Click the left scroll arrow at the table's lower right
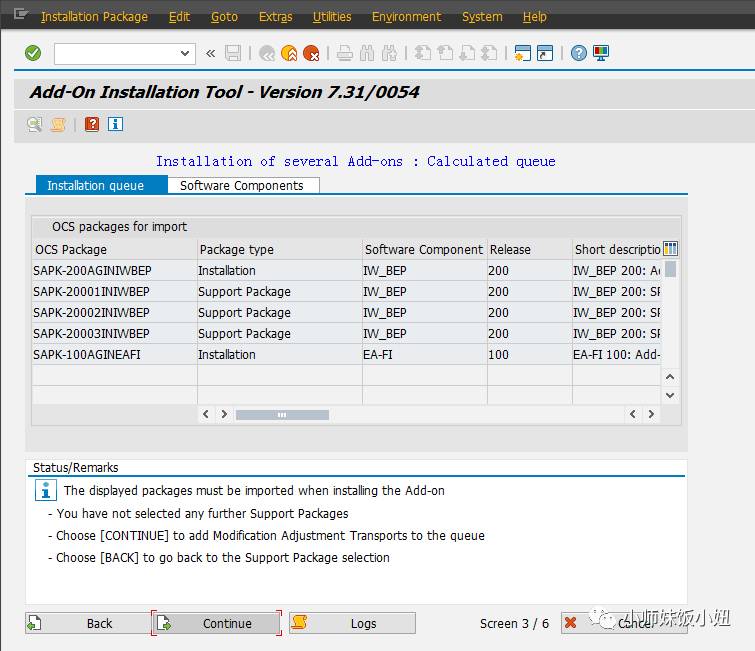 click(x=633, y=414)
